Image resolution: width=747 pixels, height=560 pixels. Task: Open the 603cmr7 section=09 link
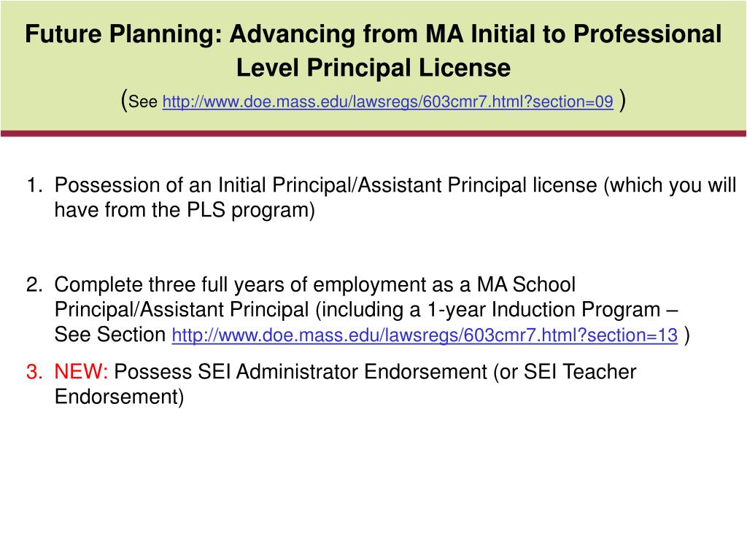coord(388,101)
